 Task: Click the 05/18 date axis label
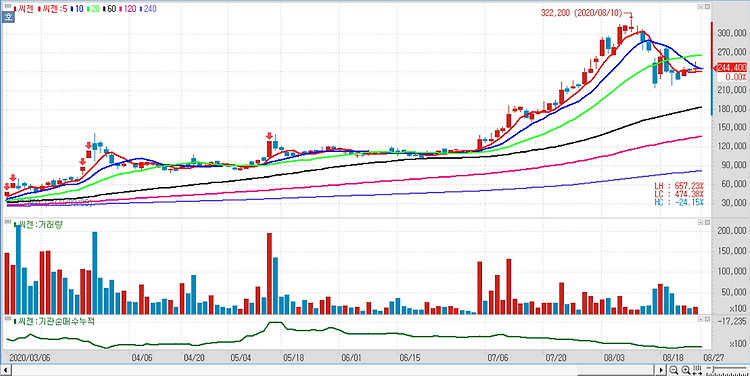[294, 357]
